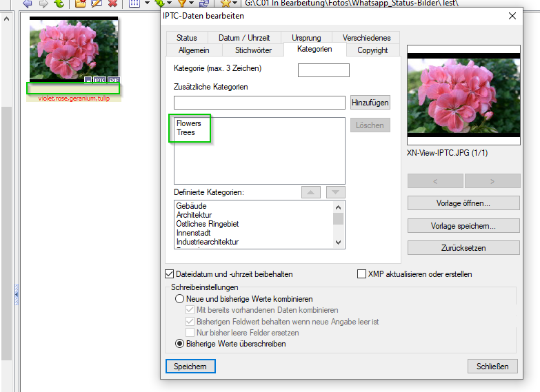Click the thumbnail view grid icon
The width and height of the screenshot is (540, 392).
click(x=134, y=3)
